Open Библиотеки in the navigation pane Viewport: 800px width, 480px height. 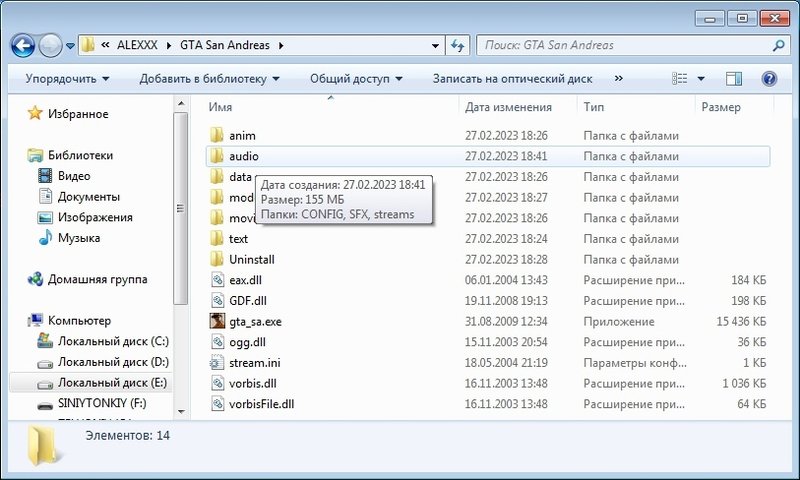81,155
